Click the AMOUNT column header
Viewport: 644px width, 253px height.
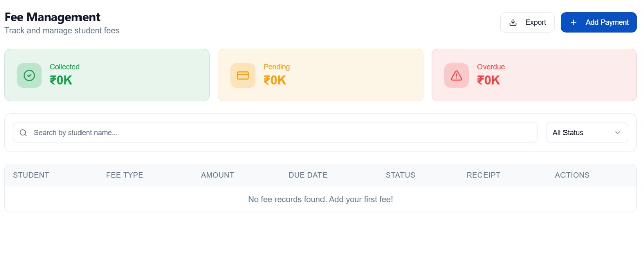218,175
